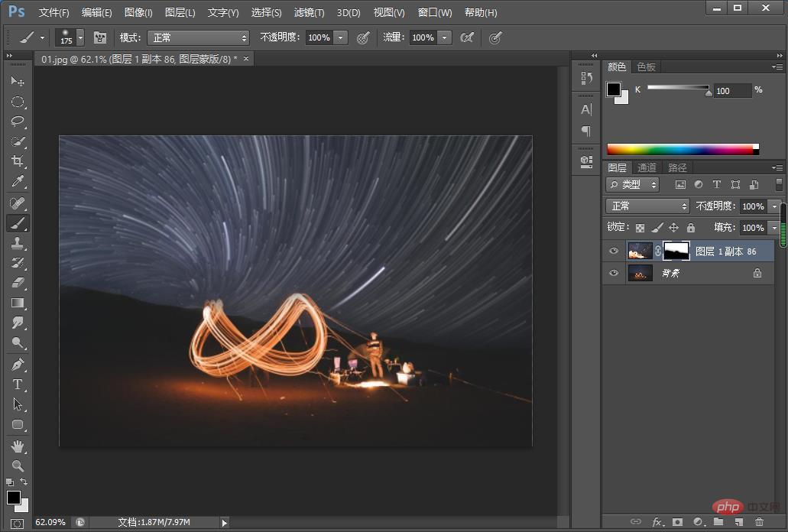The height and width of the screenshot is (532, 788).
Task: Select the Horizontal Type tool
Action: click(18, 384)
